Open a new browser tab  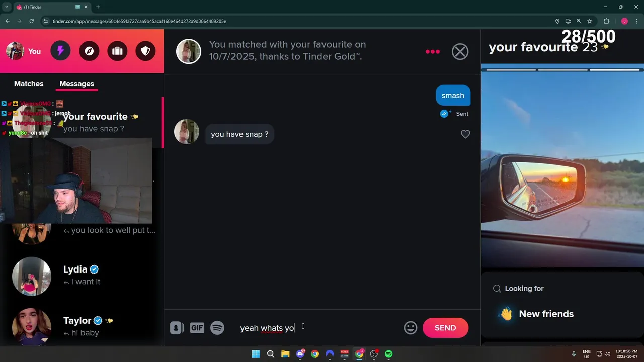(x=98, y=7)
